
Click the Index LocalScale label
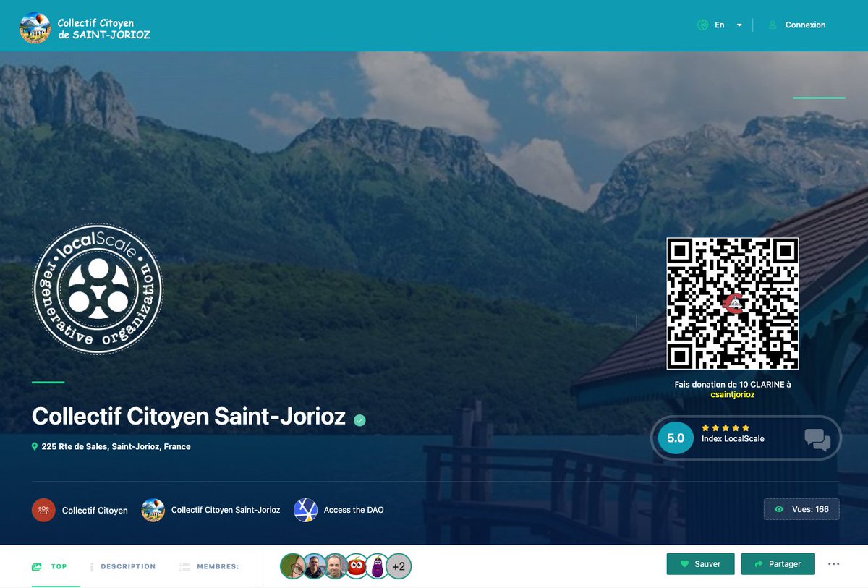[x=733, y=439]
